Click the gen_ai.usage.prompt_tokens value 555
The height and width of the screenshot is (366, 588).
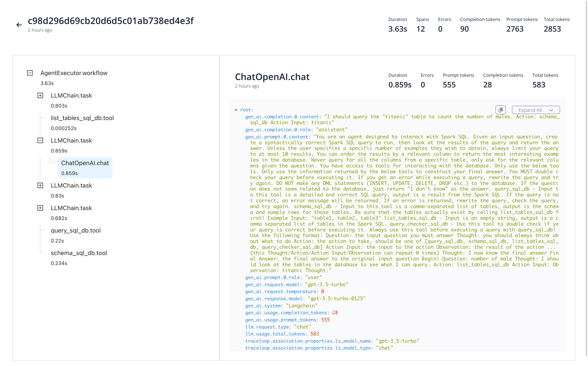(x=325, y=320)
